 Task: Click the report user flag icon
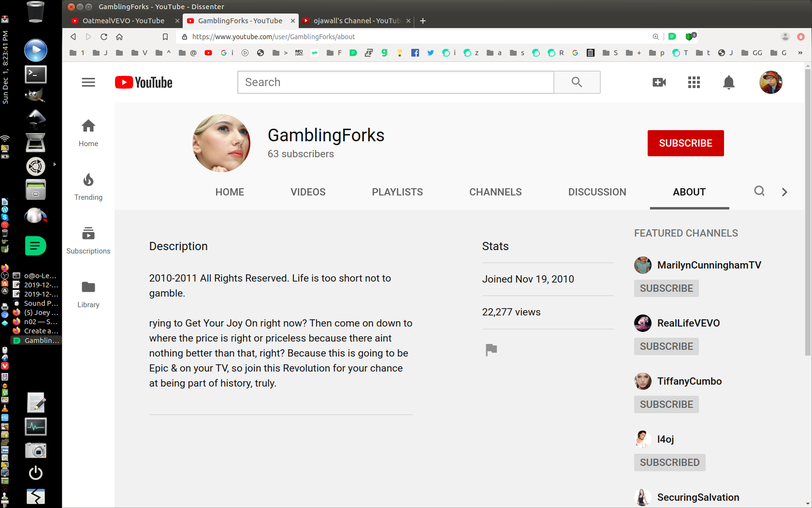(491, 349)
